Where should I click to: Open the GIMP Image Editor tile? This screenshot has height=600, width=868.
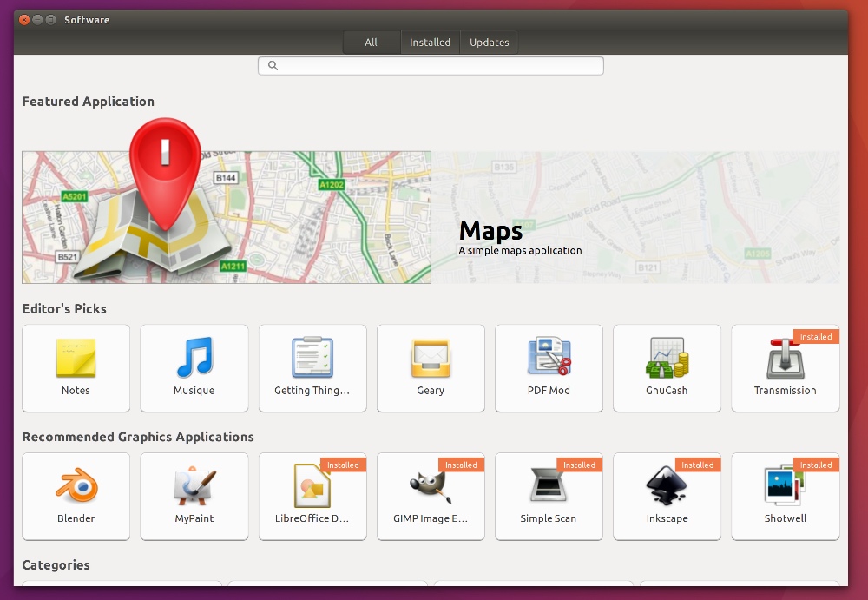pos(431,497)
